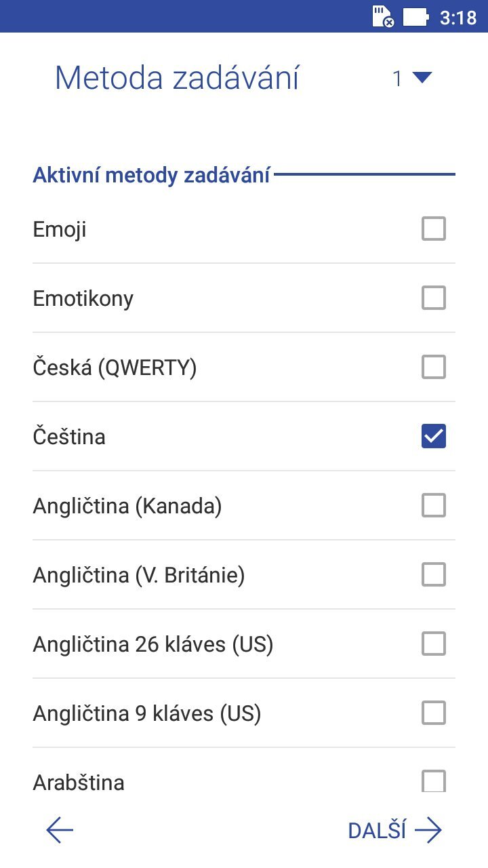Tap the SD card status icon

384,16
